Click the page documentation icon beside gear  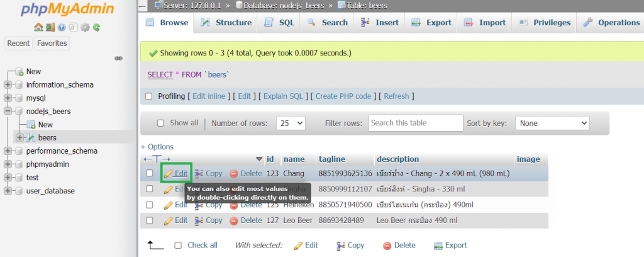(x=73, y=28)
